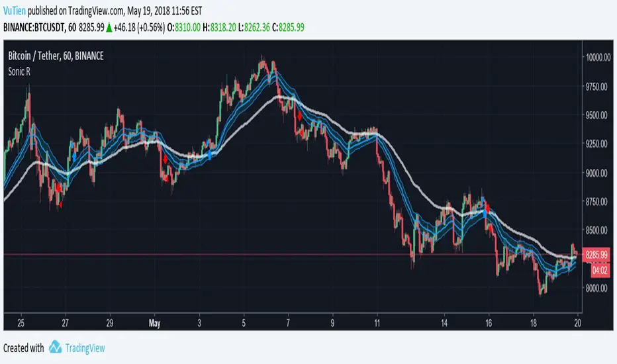Click the 10000.00 price axis label
This screenshot has width=617, height=364.
tap(598, 58)
